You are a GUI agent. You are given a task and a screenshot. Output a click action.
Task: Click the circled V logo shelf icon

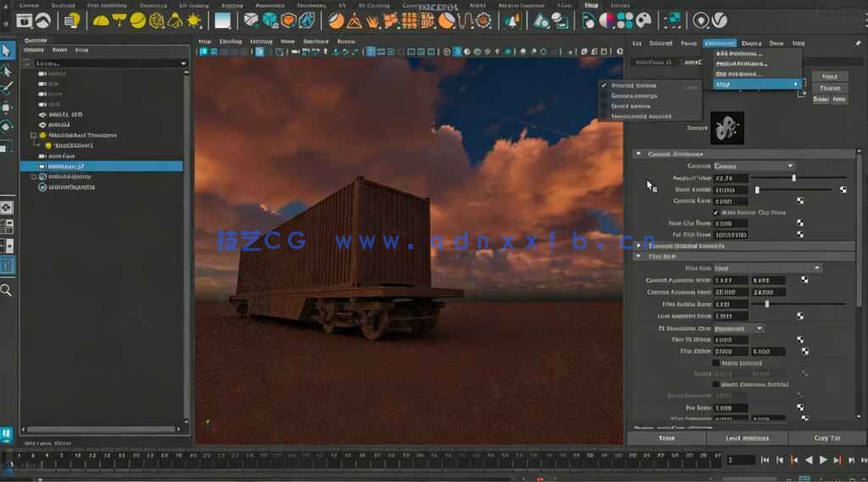[719, 20]
